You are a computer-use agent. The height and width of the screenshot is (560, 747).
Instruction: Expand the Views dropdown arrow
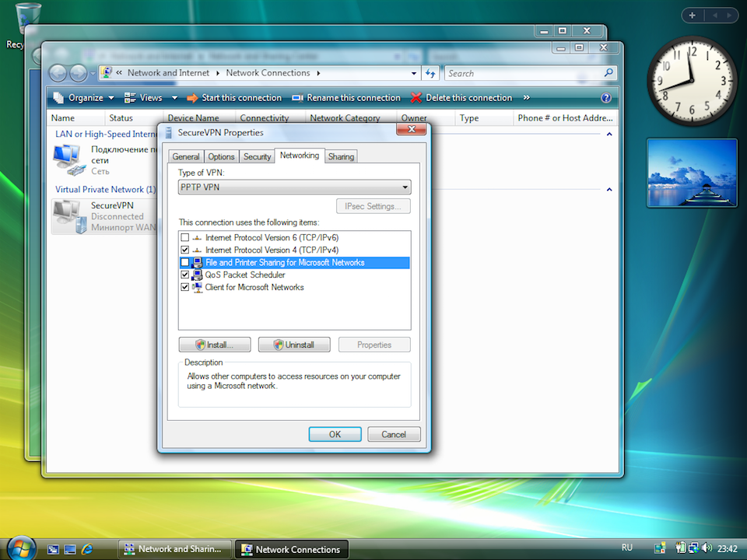pos(174,98)
